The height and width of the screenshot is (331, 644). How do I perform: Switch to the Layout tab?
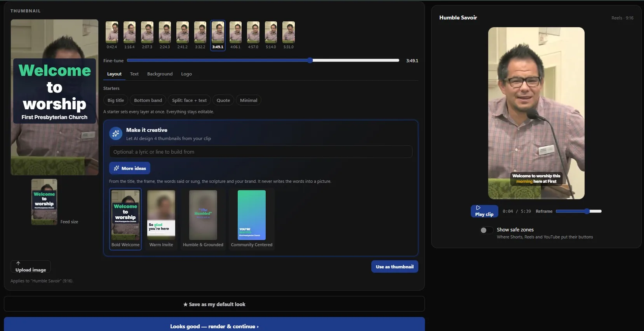tap(114, 74)
